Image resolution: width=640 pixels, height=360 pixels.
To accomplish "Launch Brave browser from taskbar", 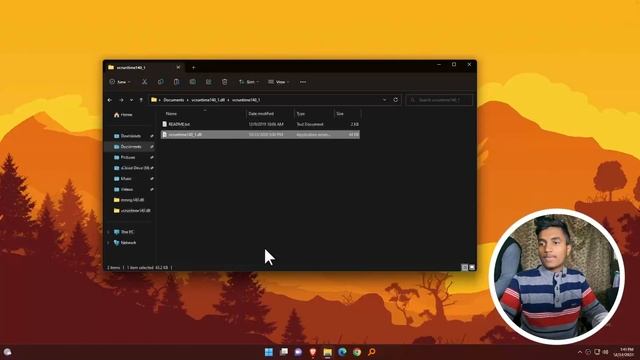I will (313, 352).
